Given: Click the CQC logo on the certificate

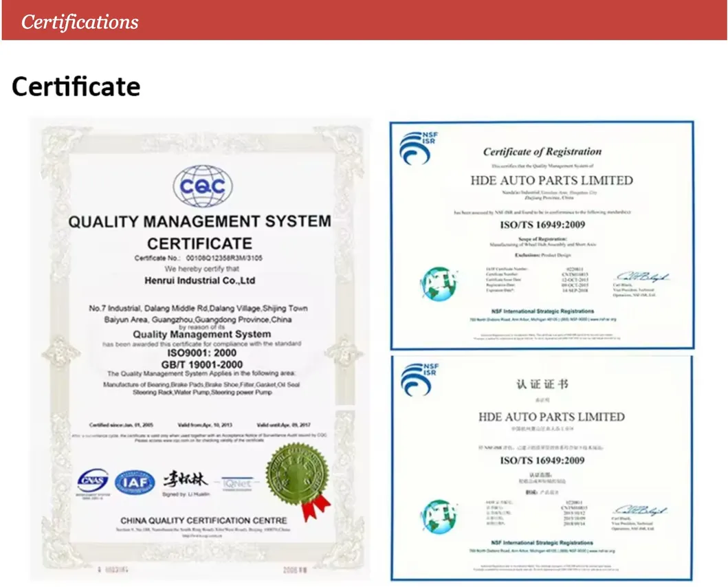Looking at the screenshot, I should pyautogui.click(x=202, y=186).
